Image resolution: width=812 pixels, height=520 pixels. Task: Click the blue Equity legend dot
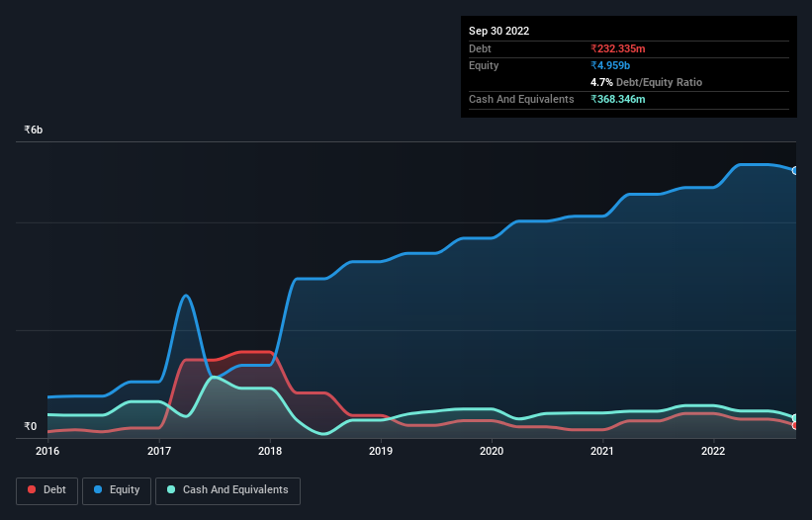click(98, 489)
